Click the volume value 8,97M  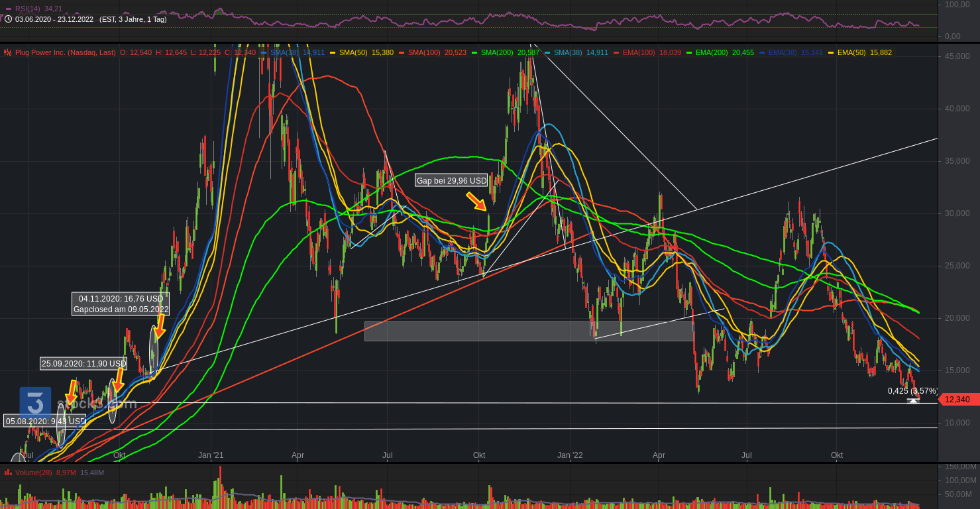coord(66,473)
